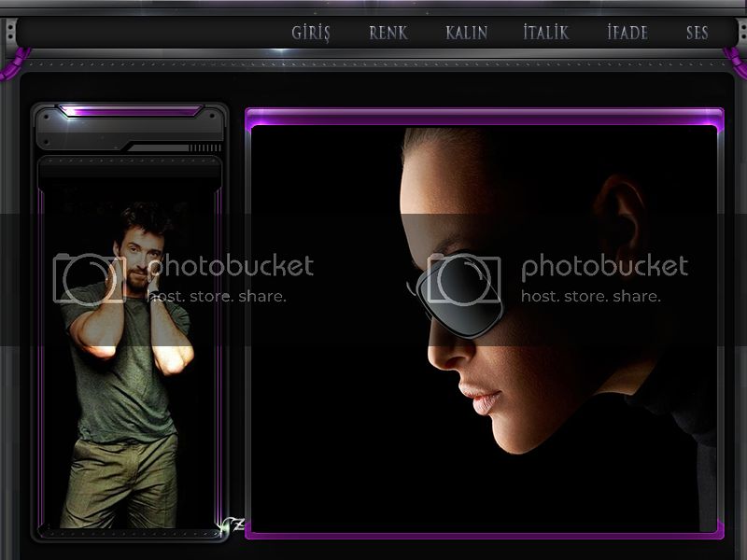The height and width of the screenshot is (560, 747).
Task: Click the top-right purple corner ornament
Action: (736, 67)
